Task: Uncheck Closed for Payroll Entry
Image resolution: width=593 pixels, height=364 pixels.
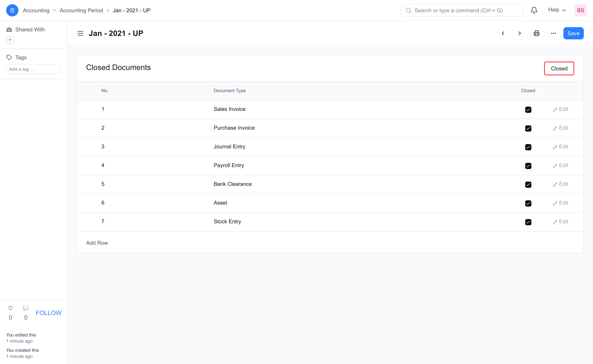Action: 528,166
